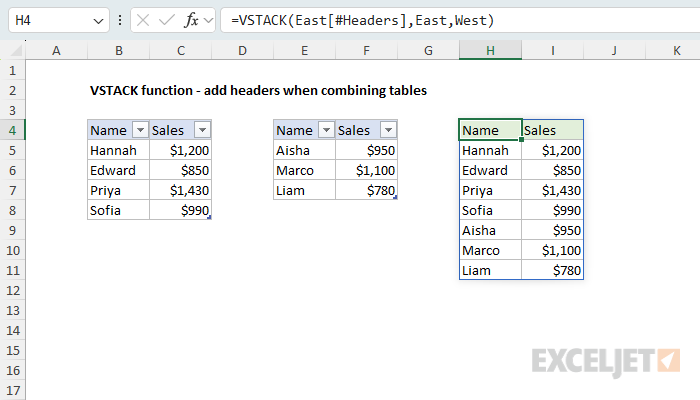The width and height of the screenshot is (700, 400).
Task: Click cell 'Marco' in the West table
Action: pos(304,170)
